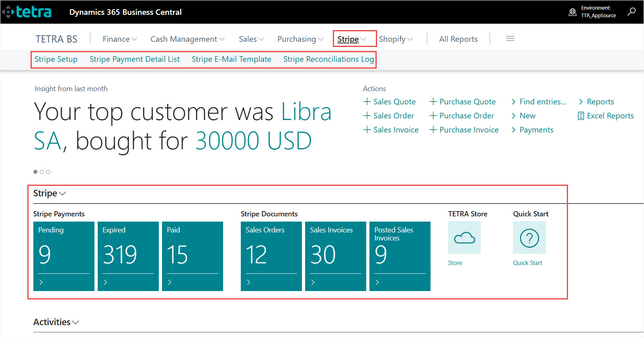Select the third insight carousel dot

pos(48,172)
